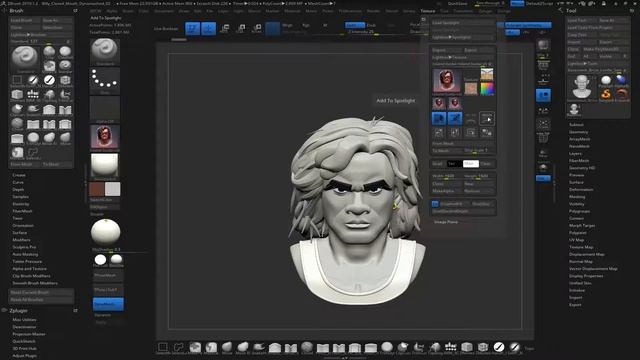Click the Brush palette dock icon beside its title
The height and width of the screenshot is (360, 640).
coord(76,11)
